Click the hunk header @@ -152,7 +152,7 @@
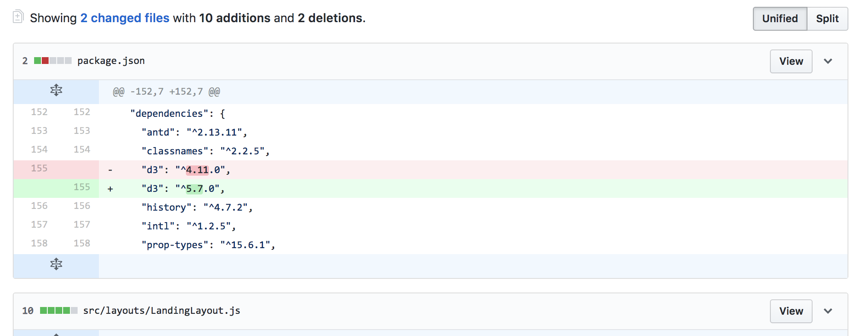868x336 pixels. point(165,91)
